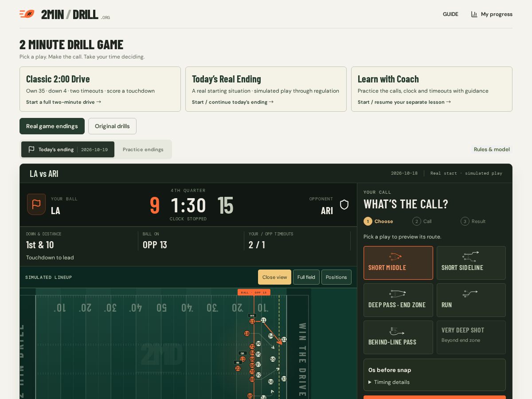
Task: Click the 2 / 1 timeouts value
Action: [x=257, y=245]
